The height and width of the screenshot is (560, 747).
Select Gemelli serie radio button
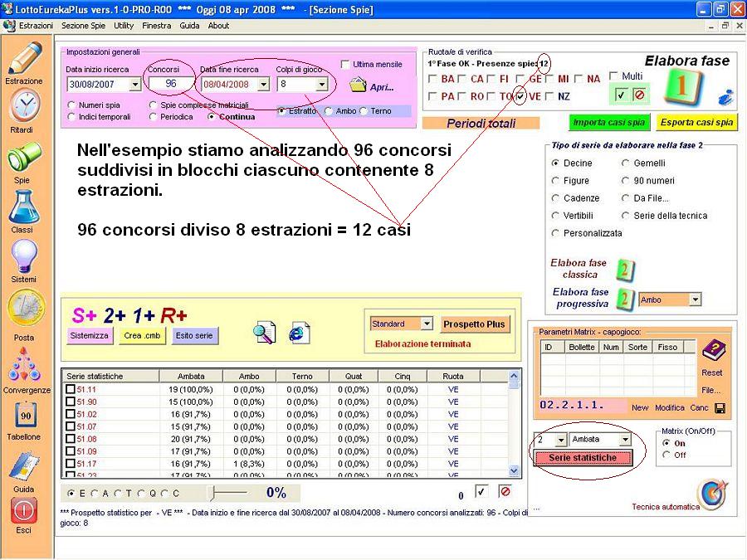tap(626, 163)
